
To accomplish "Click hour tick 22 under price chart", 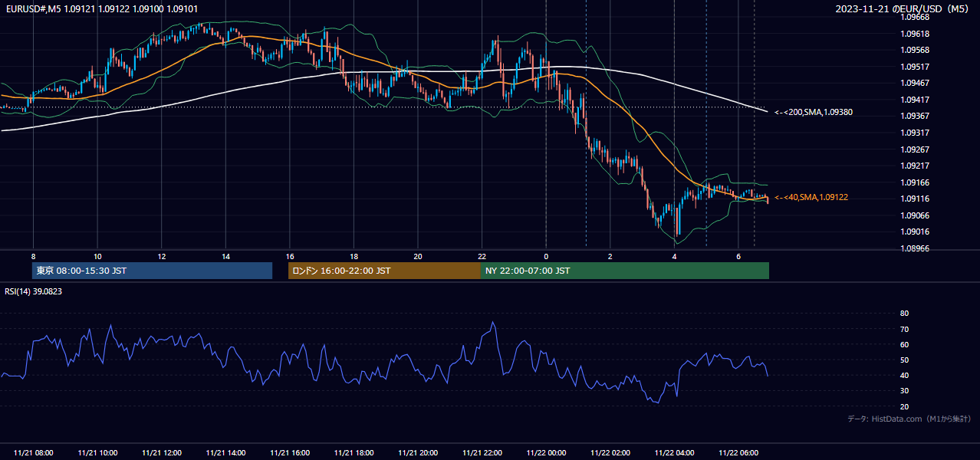I will pyautogui.click(x=482, y=256).
